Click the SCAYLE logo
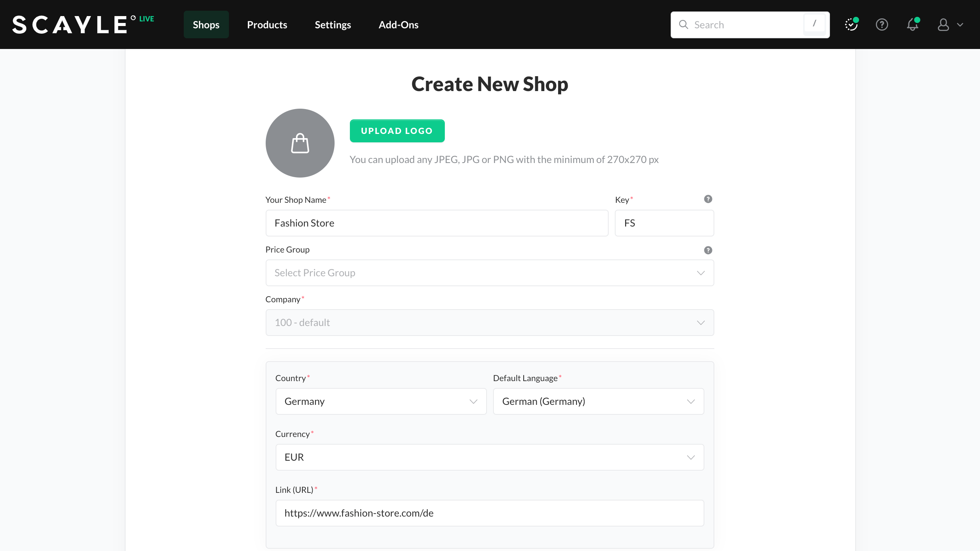The height and width of the screenshot is (551, 980). (x=70, y=24)
